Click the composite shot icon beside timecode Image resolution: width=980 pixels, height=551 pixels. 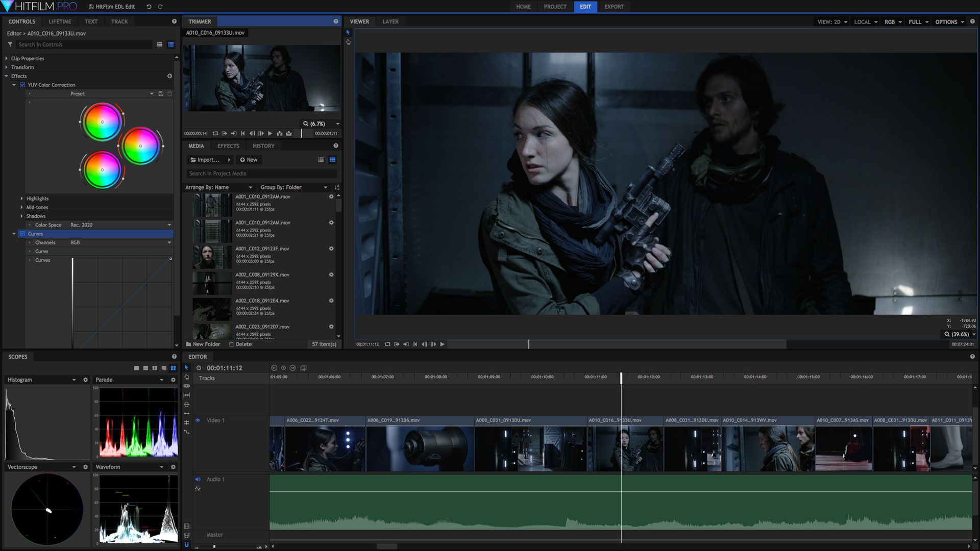304,368
